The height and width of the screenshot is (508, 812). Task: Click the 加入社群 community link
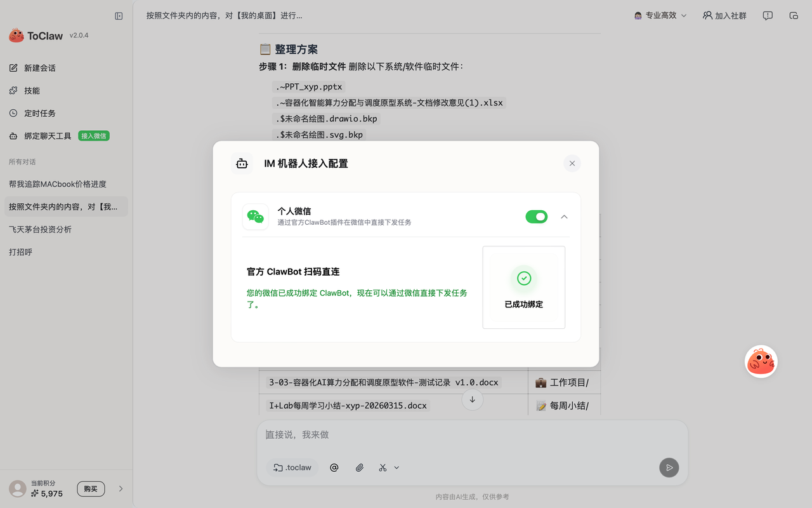724,15
